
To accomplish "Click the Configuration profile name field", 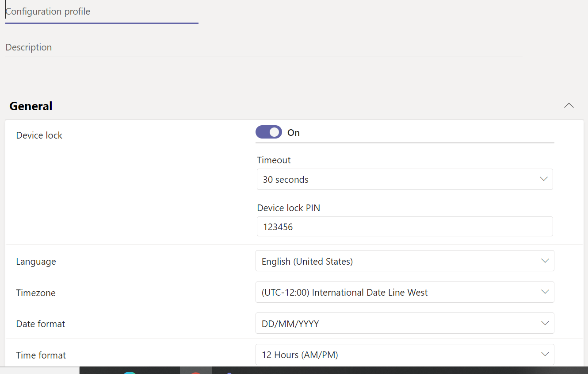I will coord(101,12).
